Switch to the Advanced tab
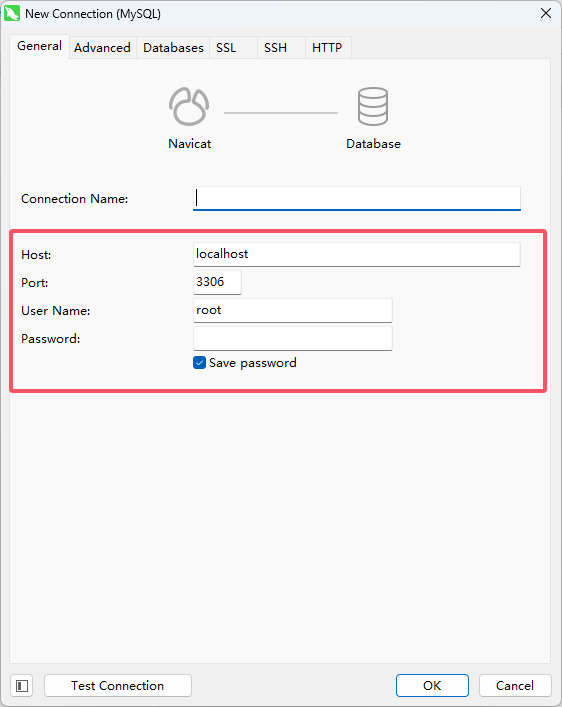Viewport: 562px width, 707px height. [x=102, y=47]
